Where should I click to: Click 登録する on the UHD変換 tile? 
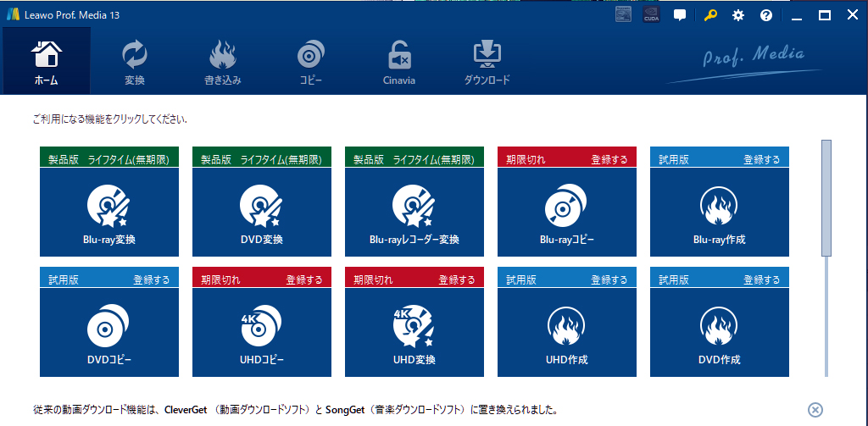(x=457, y=280)
